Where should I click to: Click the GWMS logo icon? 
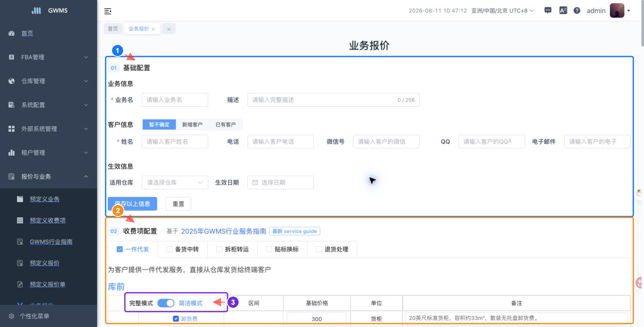point(36,11)
